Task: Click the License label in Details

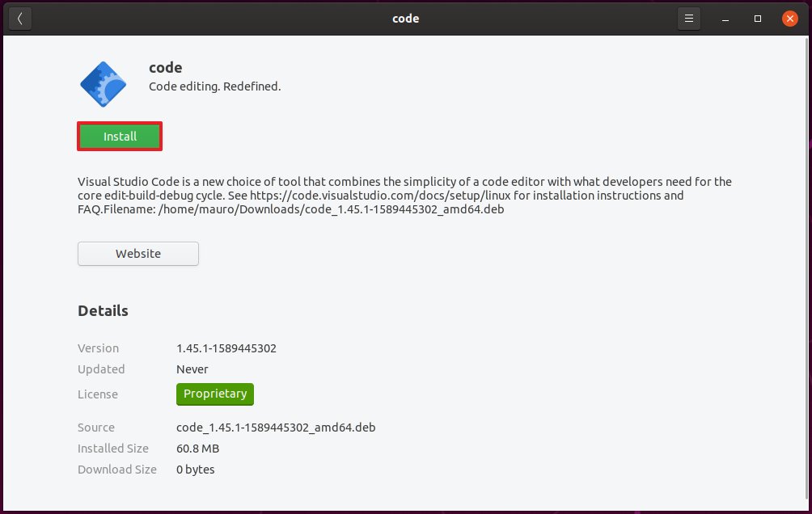Action: pos(98,394)
